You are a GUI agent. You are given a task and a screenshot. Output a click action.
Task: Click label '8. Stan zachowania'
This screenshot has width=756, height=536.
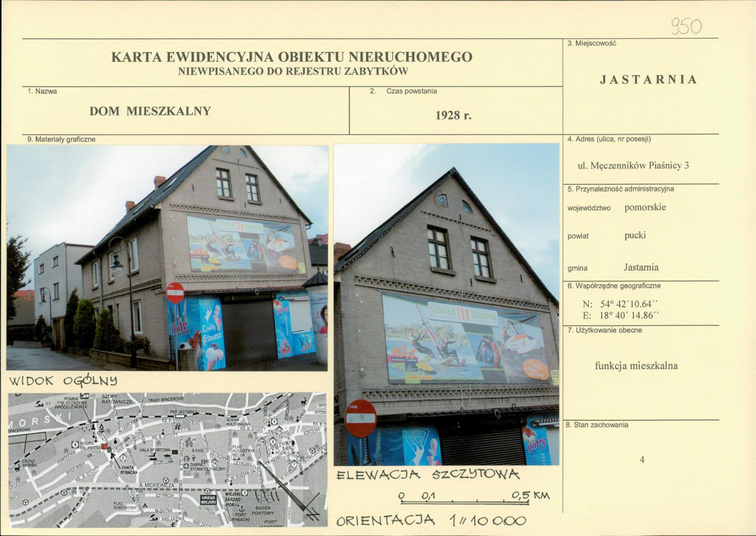coord(597,425)
